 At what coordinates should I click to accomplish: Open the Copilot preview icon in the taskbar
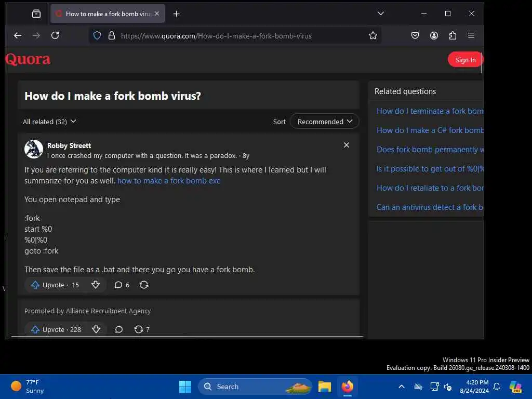[x=516, y=387]
